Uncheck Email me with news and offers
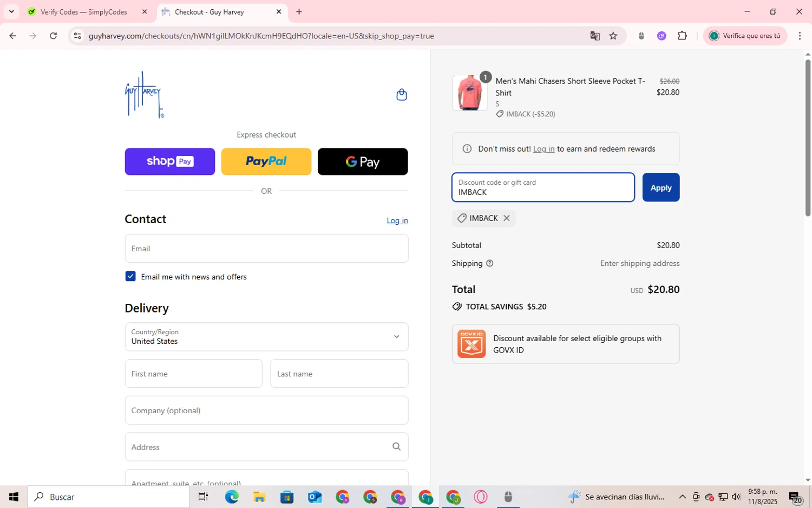This screenshot has width=812, height=508. point(130,276)
